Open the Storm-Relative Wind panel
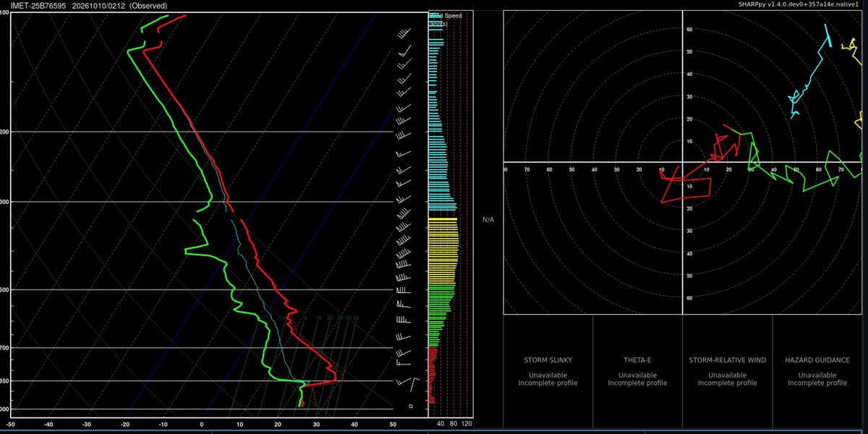 (727, 371)
